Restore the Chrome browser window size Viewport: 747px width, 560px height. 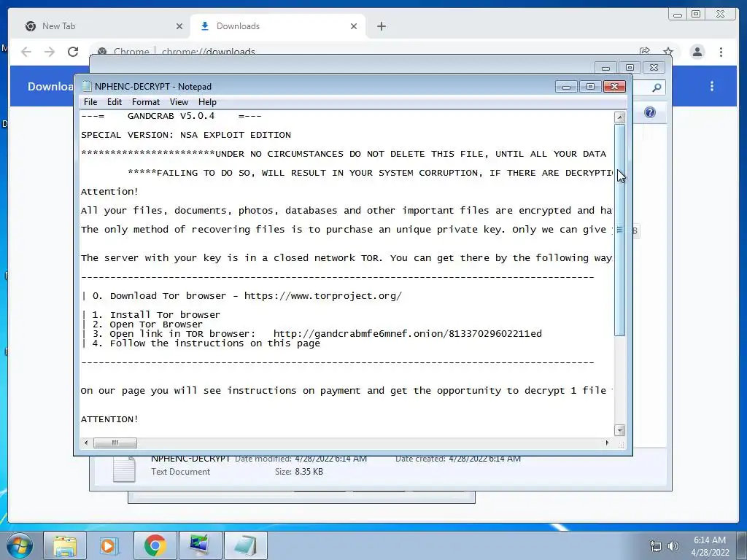[x=696, y=15]
